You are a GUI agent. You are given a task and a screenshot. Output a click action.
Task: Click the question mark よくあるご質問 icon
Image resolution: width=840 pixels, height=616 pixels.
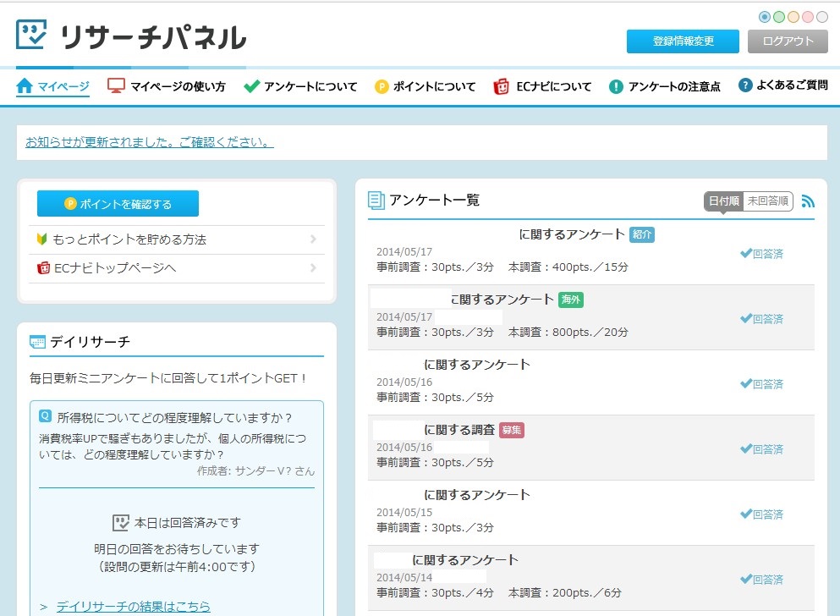[x=745, y=85]
